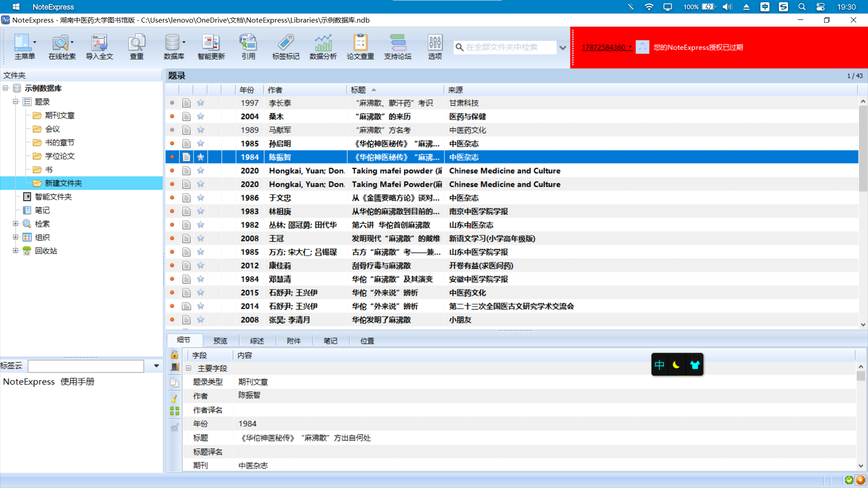
Task: Toggle the star flag for 邓慧清 row
Action: (x=201, y=279)
